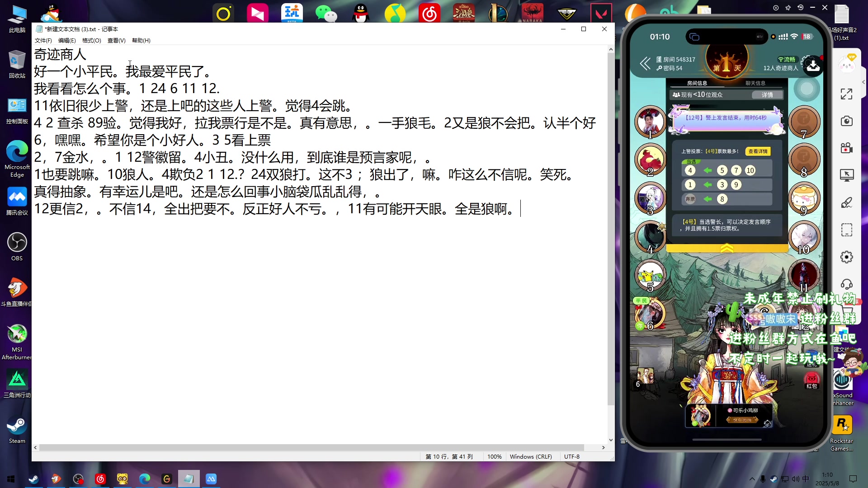Select player 3 avatar
Viewport: 868px width, 488px height.
650,198
